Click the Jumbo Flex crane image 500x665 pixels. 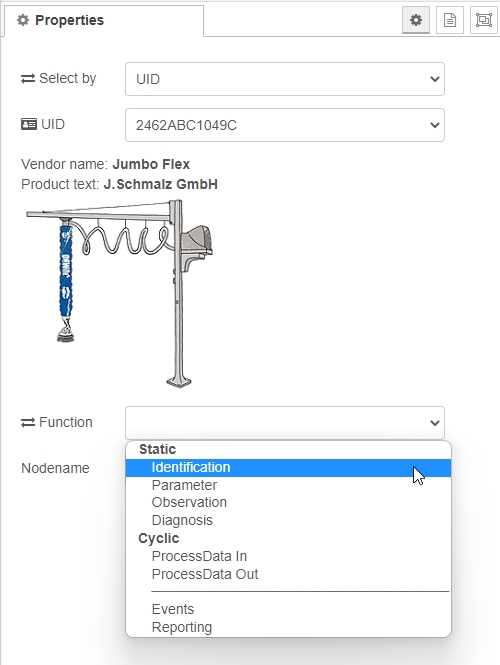click(120, 293)
